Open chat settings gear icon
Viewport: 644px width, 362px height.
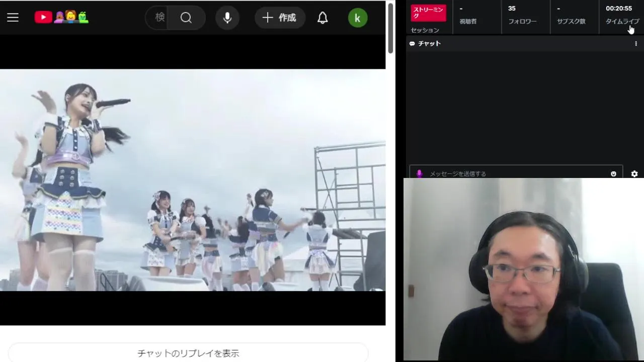(634, 173)
